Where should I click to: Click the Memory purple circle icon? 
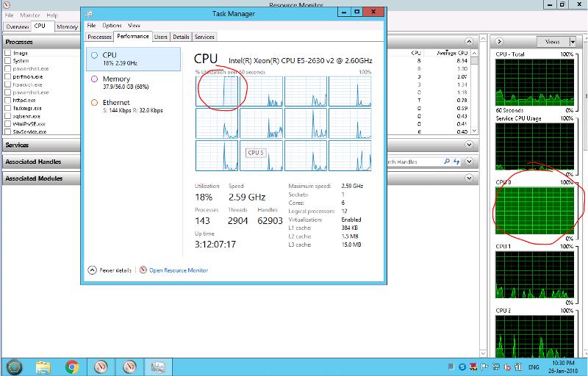coord(95,79)
